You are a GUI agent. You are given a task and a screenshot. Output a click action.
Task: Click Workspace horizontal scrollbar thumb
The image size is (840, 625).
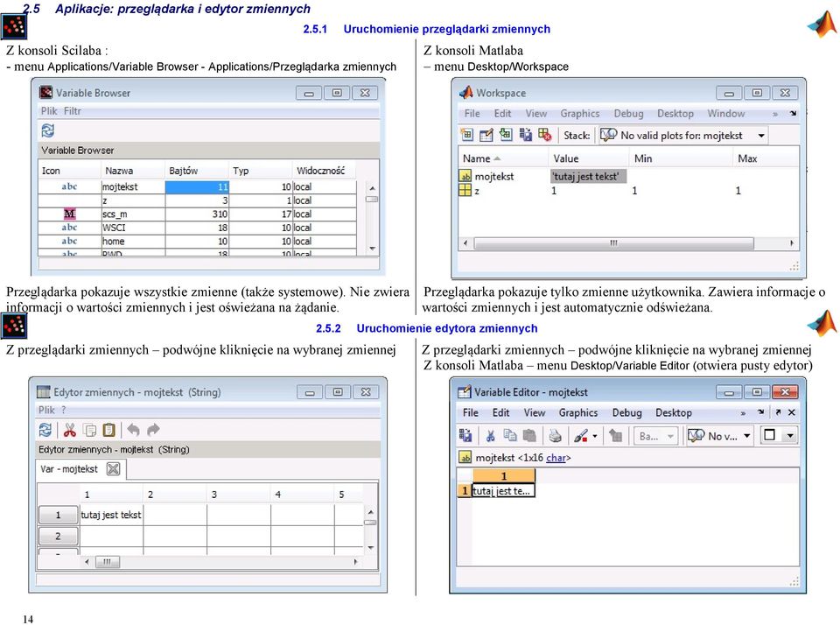(x=614, y=242)
